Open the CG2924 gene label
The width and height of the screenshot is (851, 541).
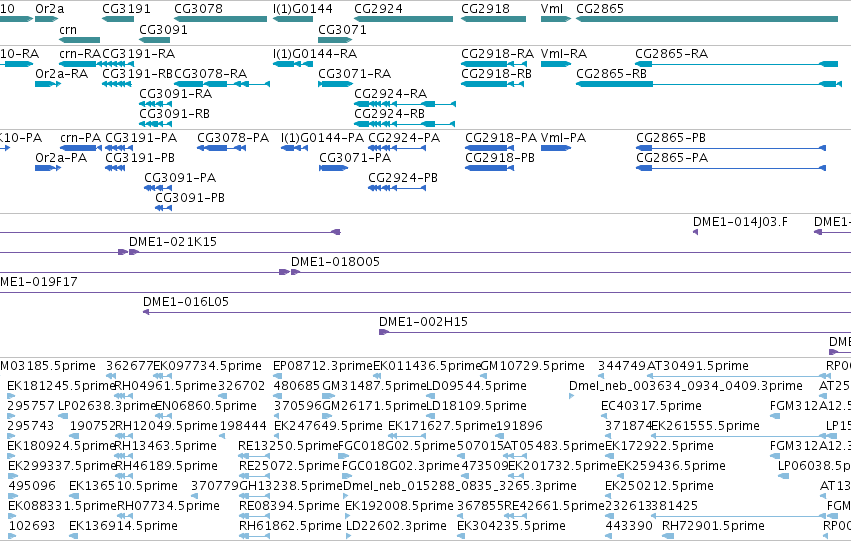point(378,9)
